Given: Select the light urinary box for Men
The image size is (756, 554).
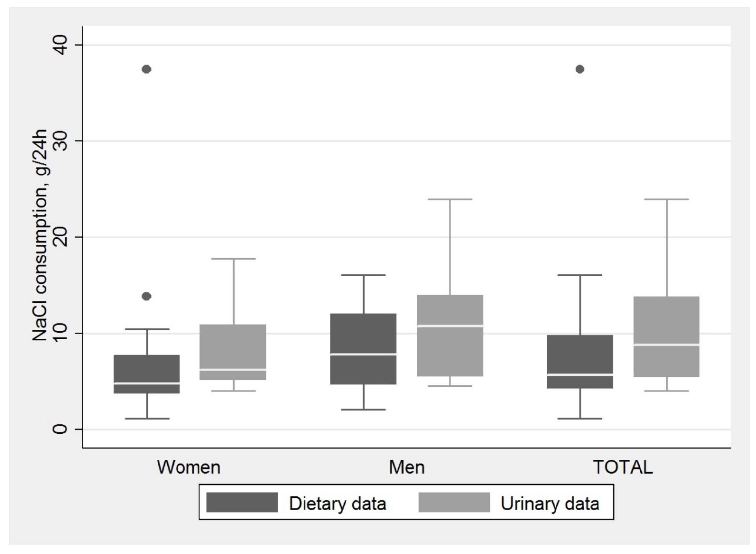Looking at the screenshot, I should 450,335.
